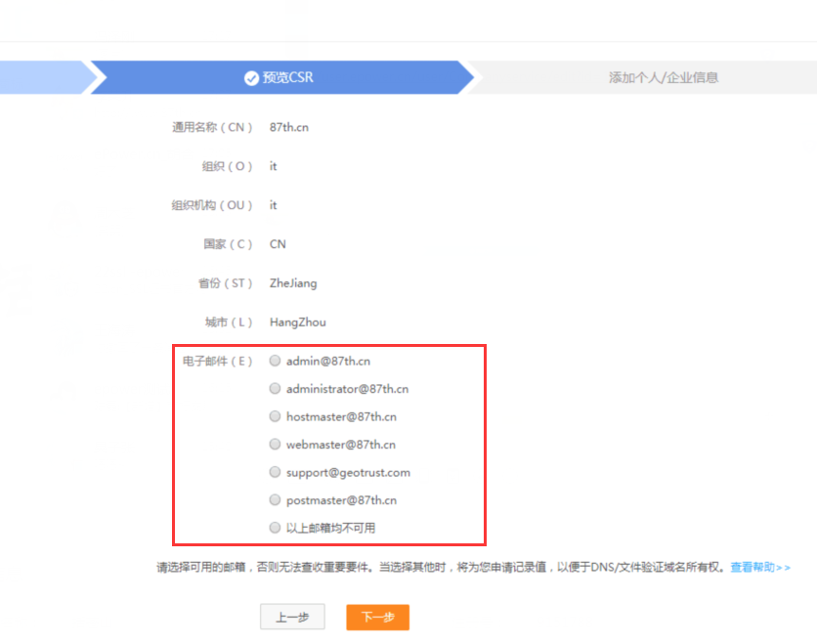Click the checkmark icon on the 预览CSR step
The image size is (817, 644).
pyautogui.click(x=250, y=77)
